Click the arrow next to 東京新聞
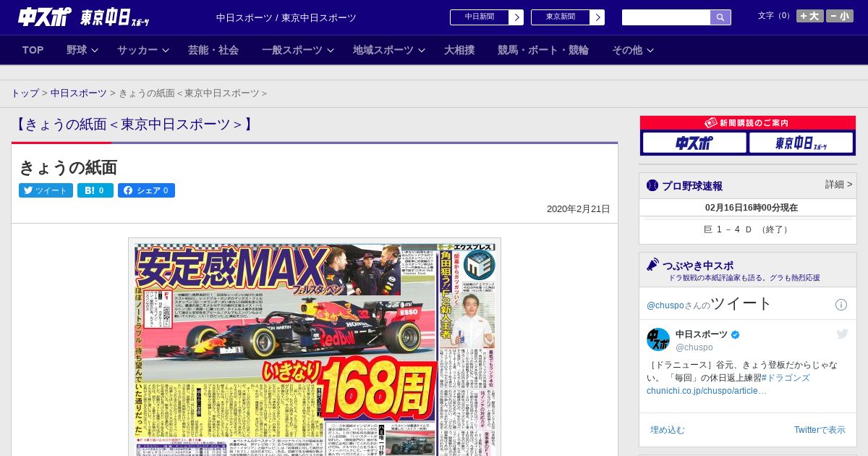The width and height of the screenshot is (868, 456). (x=597, y=17)
